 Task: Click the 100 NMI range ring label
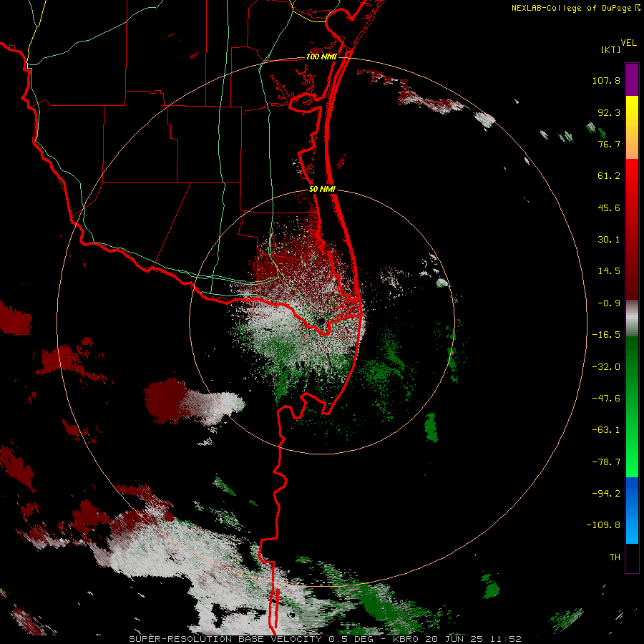321,57
